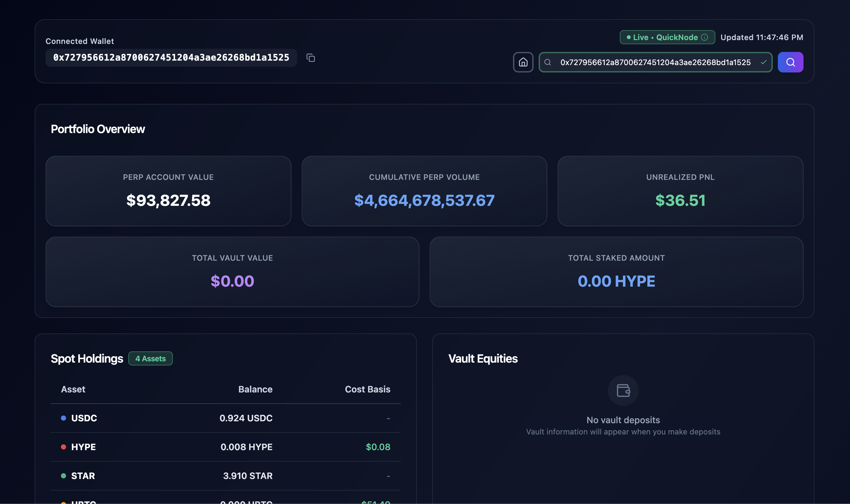Click the home icon button

(x=523, y=62)
